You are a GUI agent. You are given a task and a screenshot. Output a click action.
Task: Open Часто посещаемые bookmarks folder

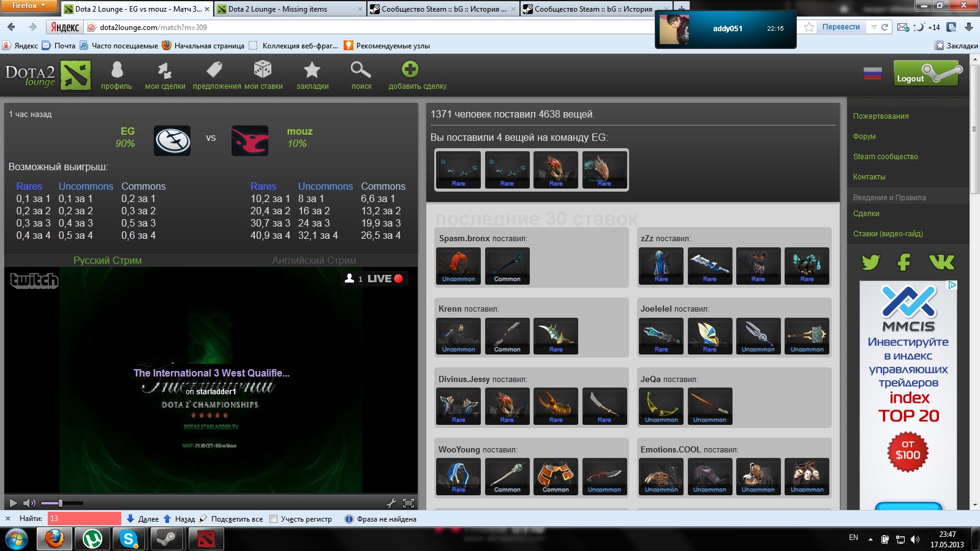coord(119,45)
